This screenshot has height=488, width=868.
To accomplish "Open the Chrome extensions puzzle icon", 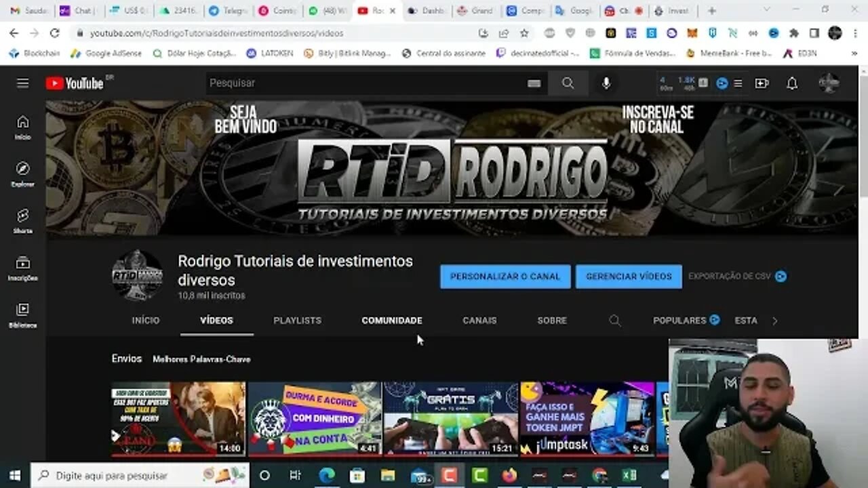I will tap(794, 33).
